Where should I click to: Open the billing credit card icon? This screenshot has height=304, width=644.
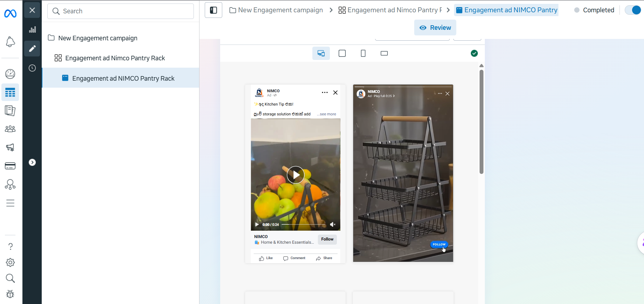click(10, 166)
